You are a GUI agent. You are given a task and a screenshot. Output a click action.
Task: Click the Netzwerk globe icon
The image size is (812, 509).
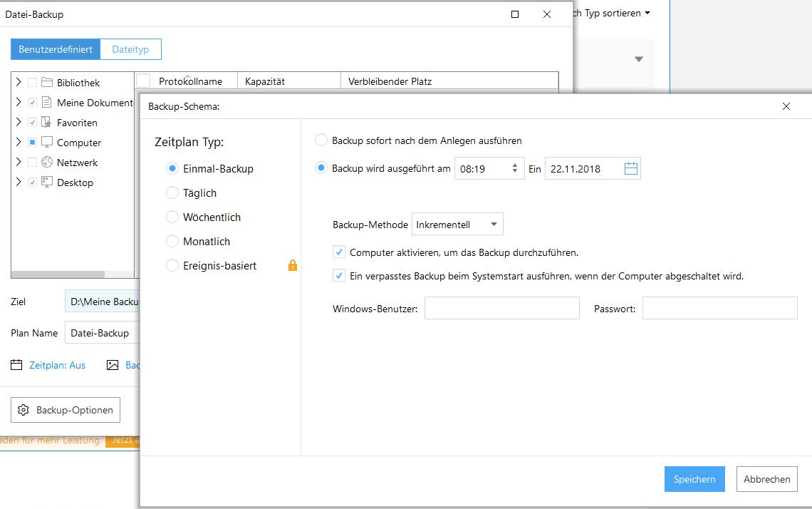(x=47, y=163)
